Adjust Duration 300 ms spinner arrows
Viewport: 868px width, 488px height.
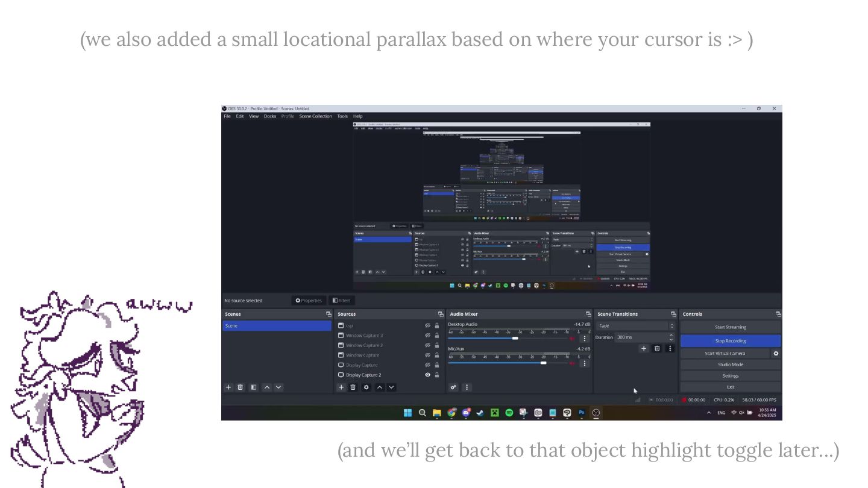point(671,337)
